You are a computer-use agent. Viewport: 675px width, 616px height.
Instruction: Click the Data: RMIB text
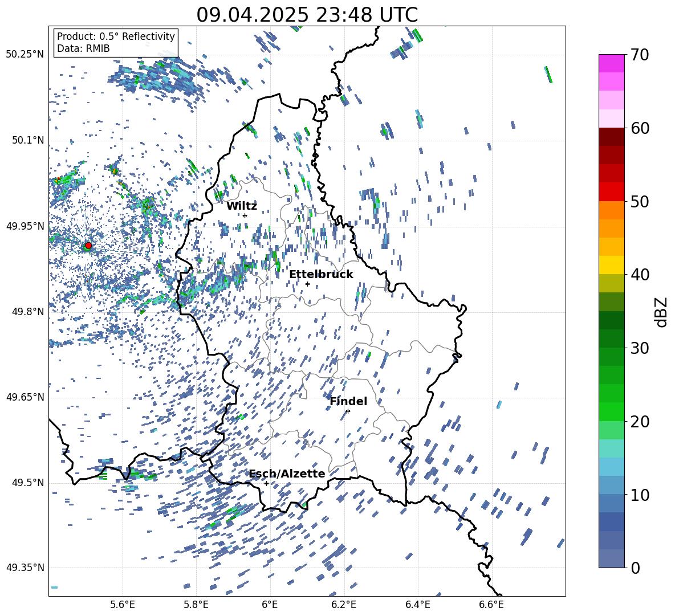(x=83, y=48)
